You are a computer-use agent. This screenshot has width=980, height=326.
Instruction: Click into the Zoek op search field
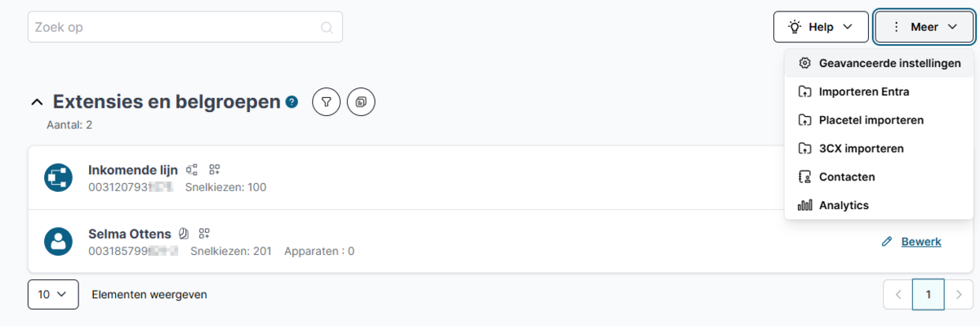[185, 27]
